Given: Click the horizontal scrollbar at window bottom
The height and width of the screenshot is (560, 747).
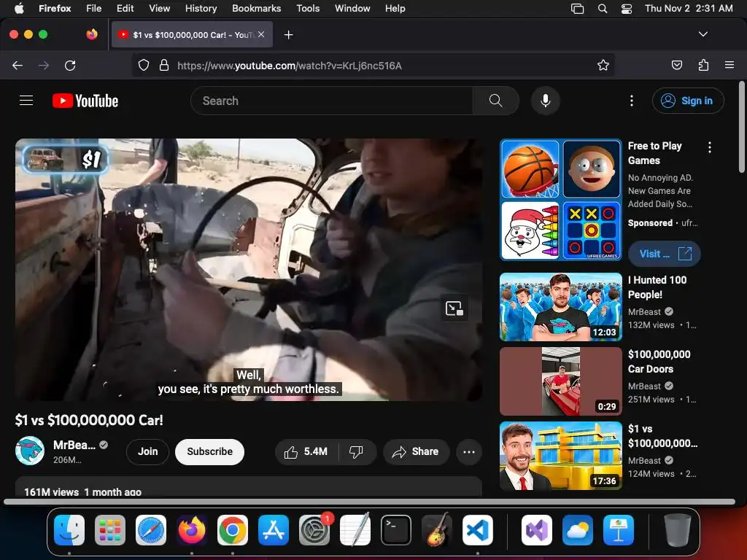Looking at the screenshot, I should coord(369,502).
